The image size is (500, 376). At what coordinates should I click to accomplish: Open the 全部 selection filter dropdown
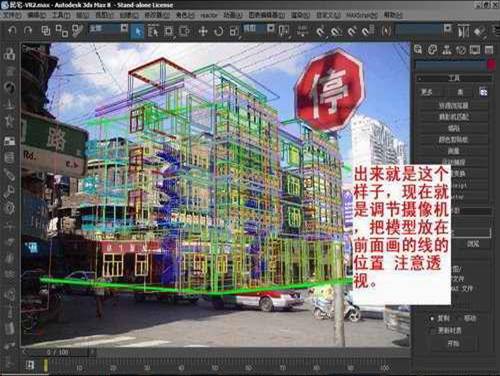108,29
